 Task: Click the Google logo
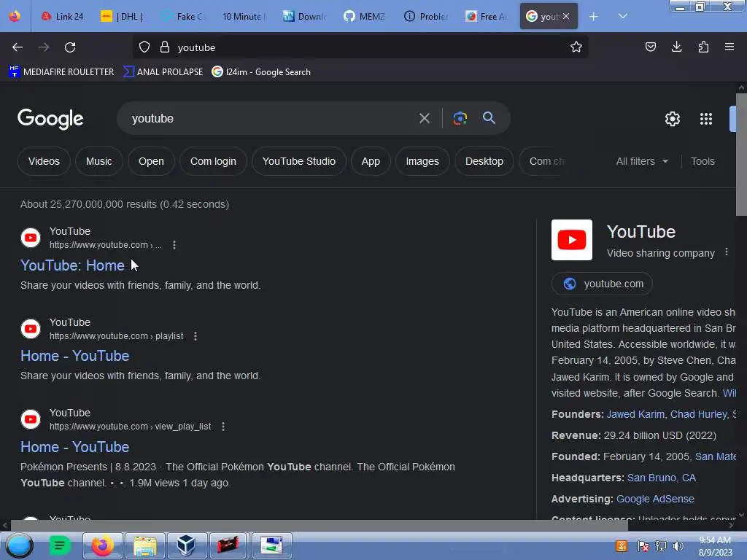point(50,119)
